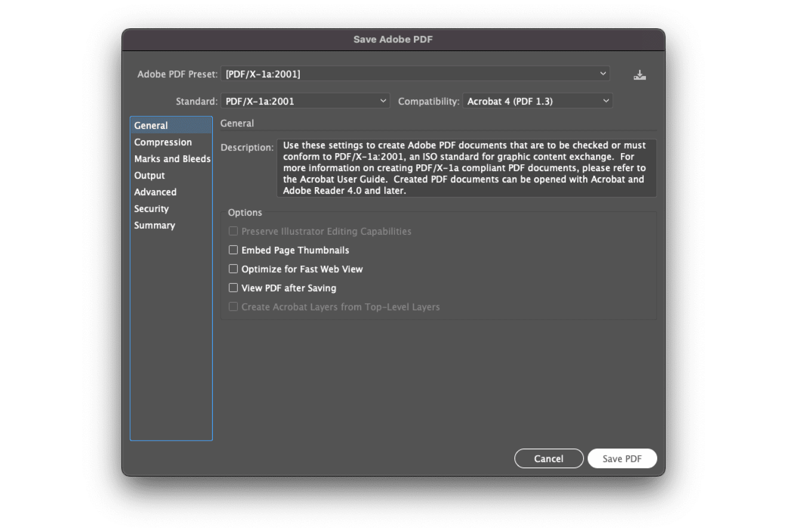Toggle Preserve Illustrator Editing Capabilities checkbox
This screenshot has width=787, height=532.
(233, 231)
